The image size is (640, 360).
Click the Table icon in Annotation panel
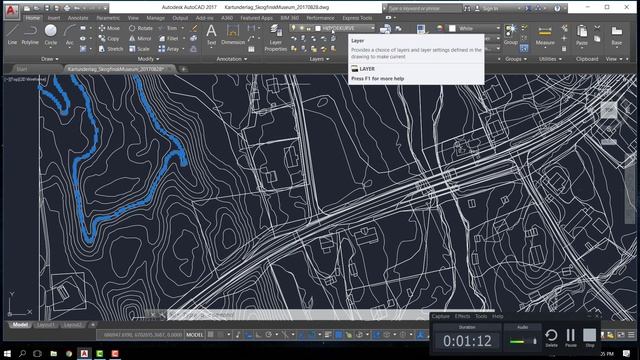251,49
